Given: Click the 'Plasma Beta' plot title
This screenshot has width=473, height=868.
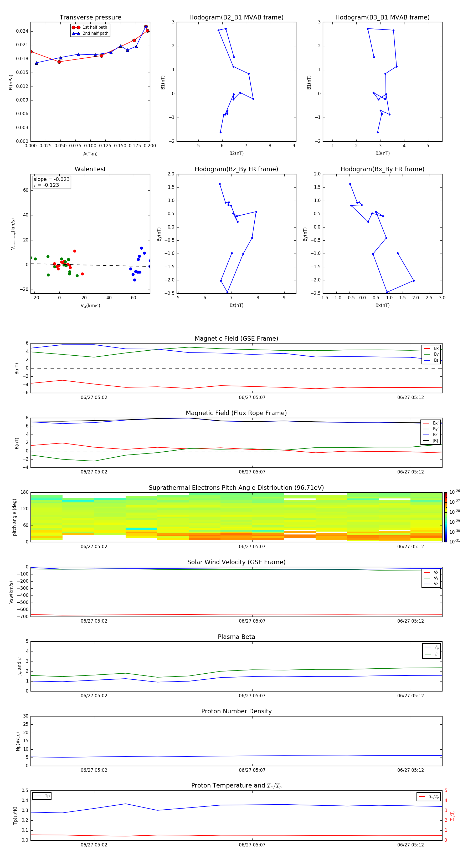Looking at the screenshot, I should tap(236, 637).
